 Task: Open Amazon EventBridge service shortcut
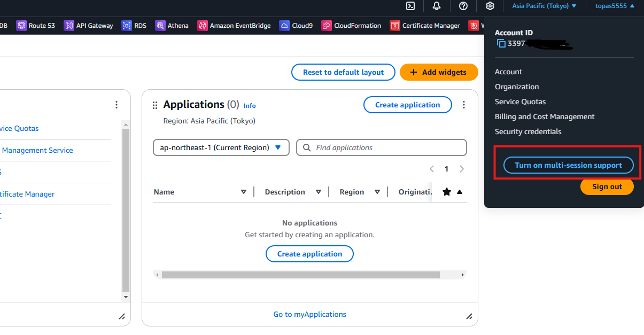click(234, 25)
